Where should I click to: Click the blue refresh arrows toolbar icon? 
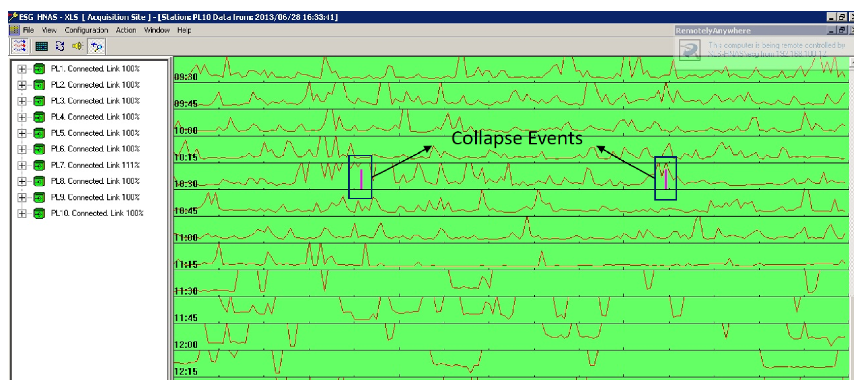[x=60, y=46]
